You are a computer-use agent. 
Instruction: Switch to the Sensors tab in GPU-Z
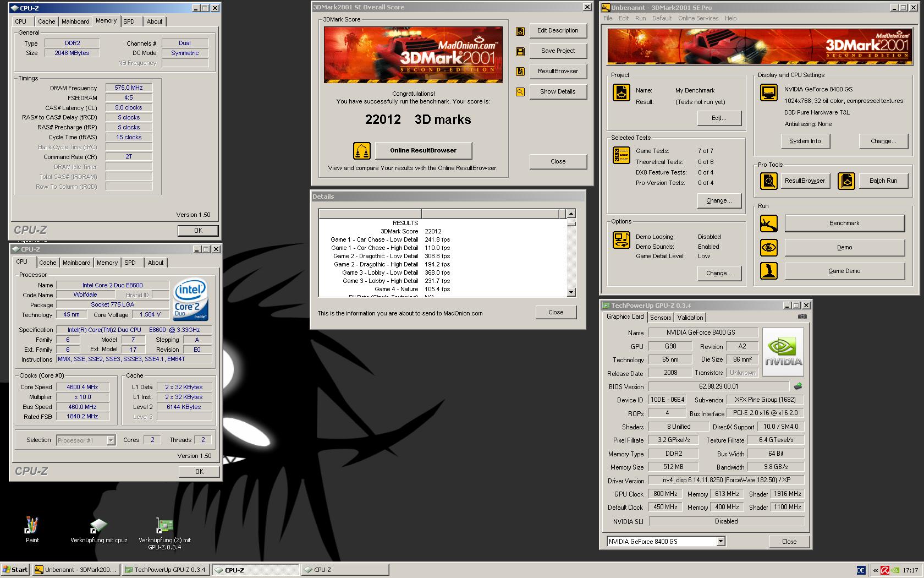tap(661, 318)
